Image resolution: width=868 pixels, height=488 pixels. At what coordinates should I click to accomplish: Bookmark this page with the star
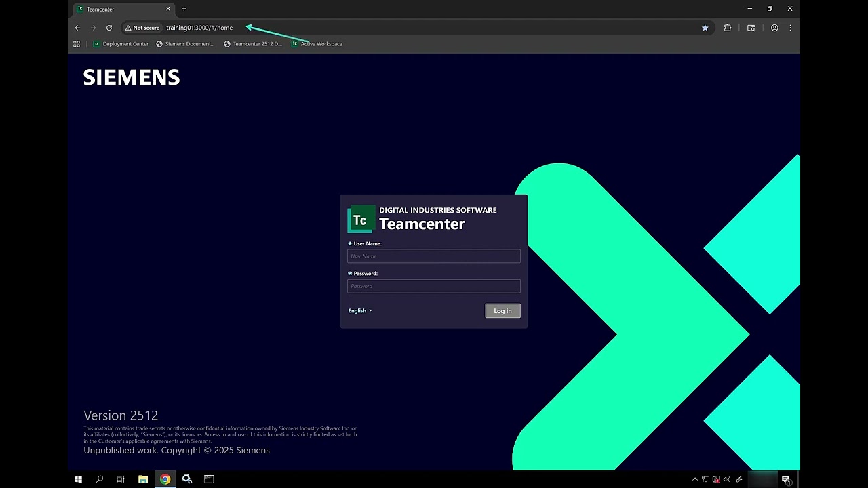coord(705,28)
